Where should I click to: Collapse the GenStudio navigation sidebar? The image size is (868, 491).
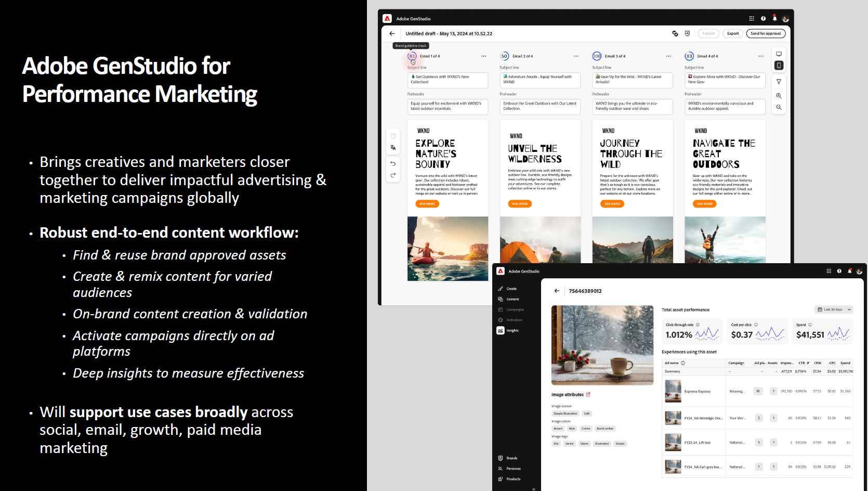pos(534,488)
